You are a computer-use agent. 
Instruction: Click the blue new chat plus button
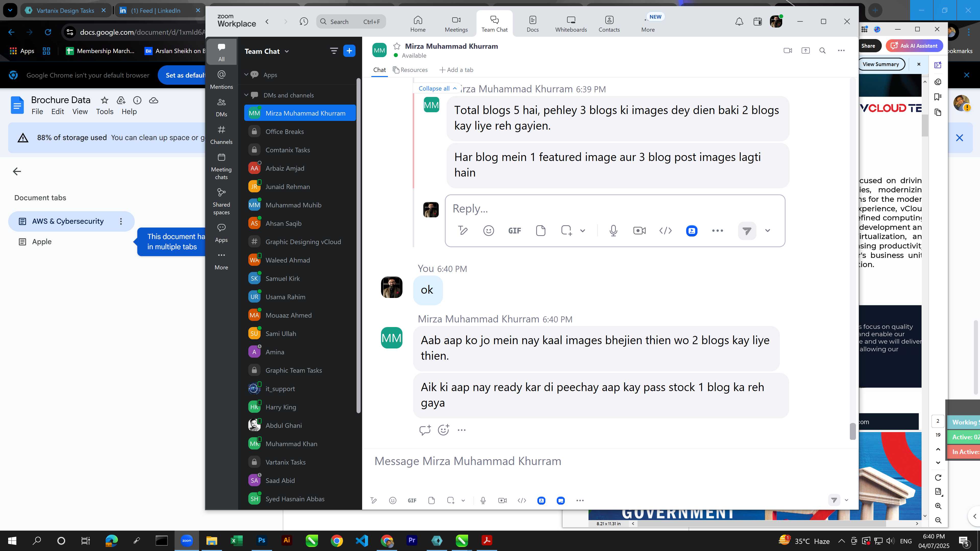click(349, 51)
